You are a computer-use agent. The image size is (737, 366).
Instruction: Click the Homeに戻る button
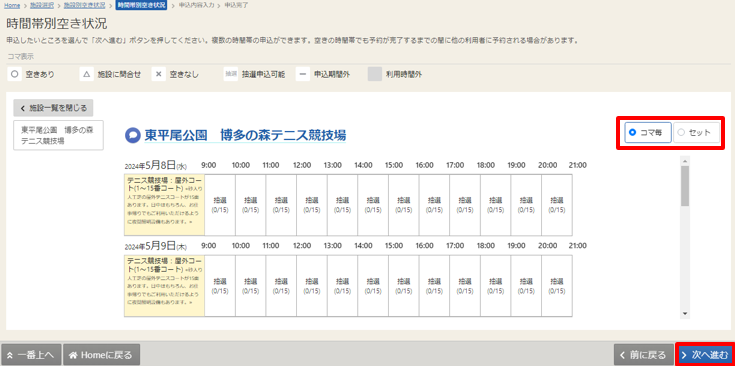[x=101, y=354]
